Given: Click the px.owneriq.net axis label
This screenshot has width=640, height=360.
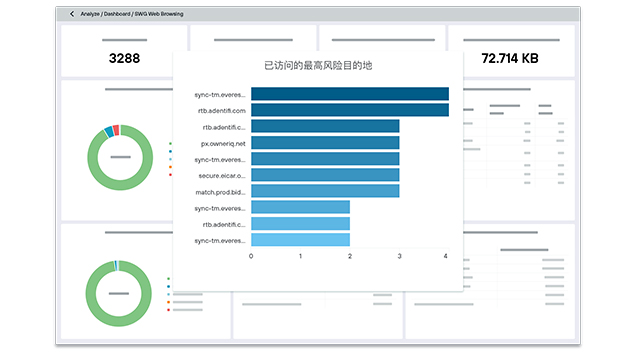Looking at the screenshot, I should pyautogui.click(x=223, y=144).
